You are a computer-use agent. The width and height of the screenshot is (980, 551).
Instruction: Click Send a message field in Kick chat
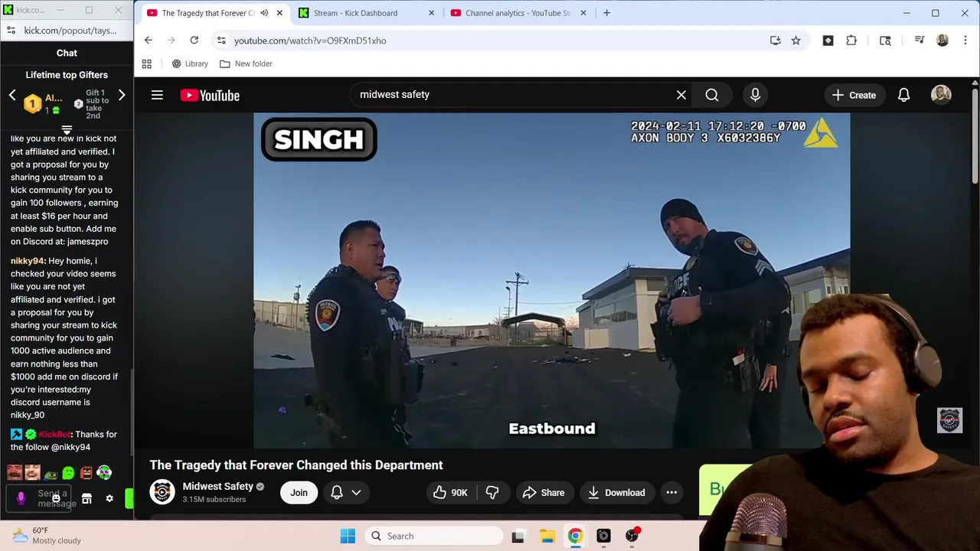(40, 498)
